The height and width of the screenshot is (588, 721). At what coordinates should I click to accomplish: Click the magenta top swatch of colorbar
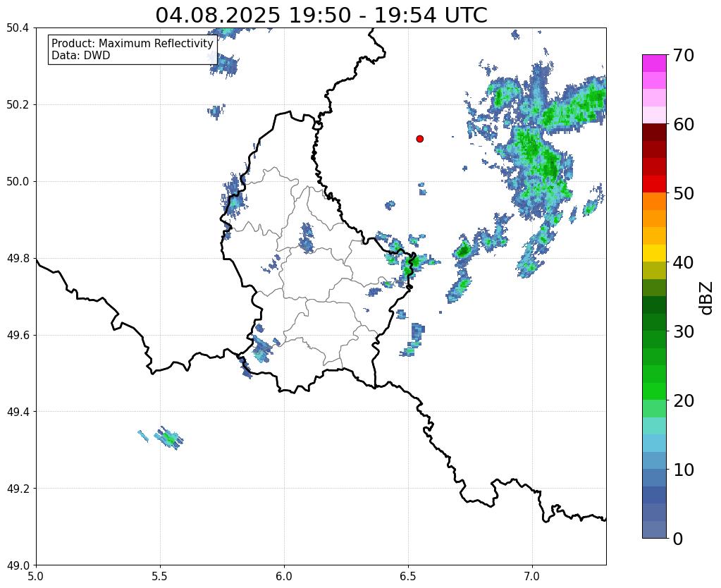click(654, 63)
